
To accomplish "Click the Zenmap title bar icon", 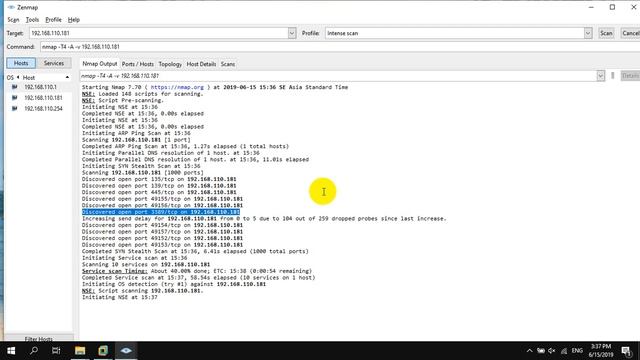I will coord(11,7).
